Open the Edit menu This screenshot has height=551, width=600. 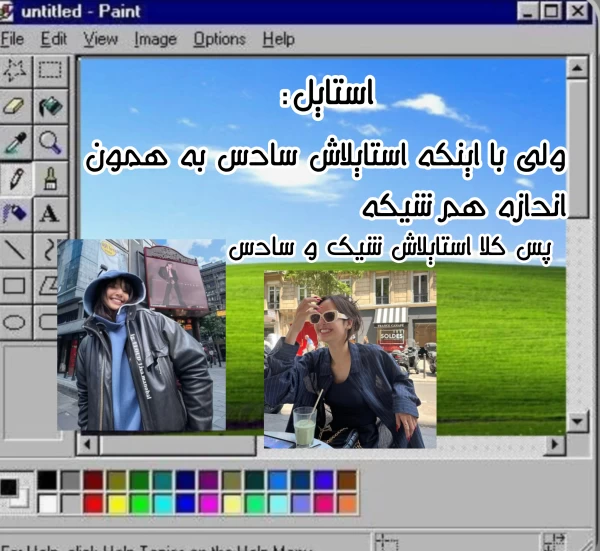54,39
